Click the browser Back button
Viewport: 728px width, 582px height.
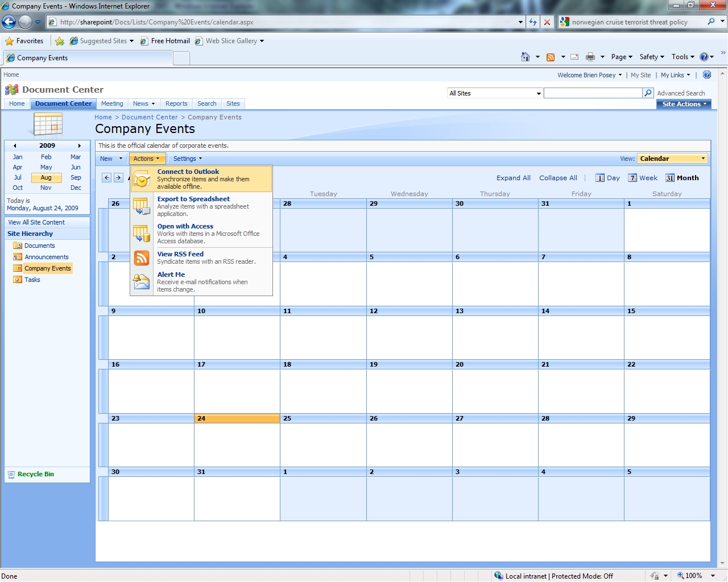[x=9, y=22]
